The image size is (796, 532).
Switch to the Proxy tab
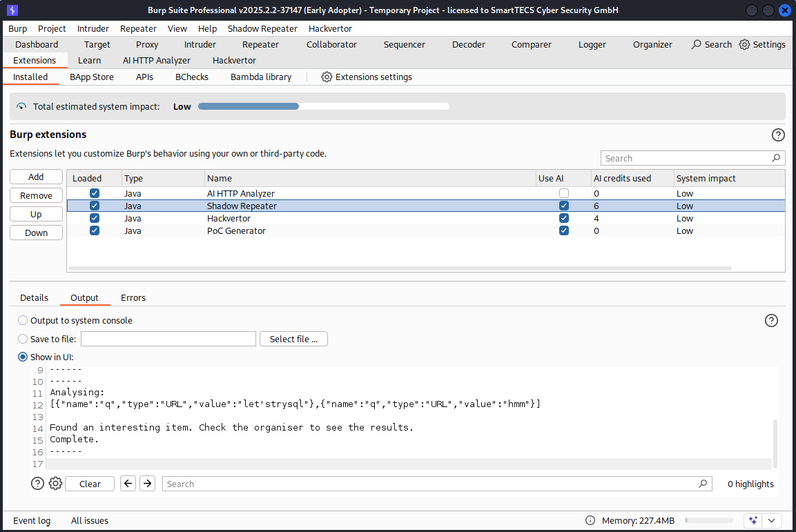pyautogui.click(x=147, y=45)
